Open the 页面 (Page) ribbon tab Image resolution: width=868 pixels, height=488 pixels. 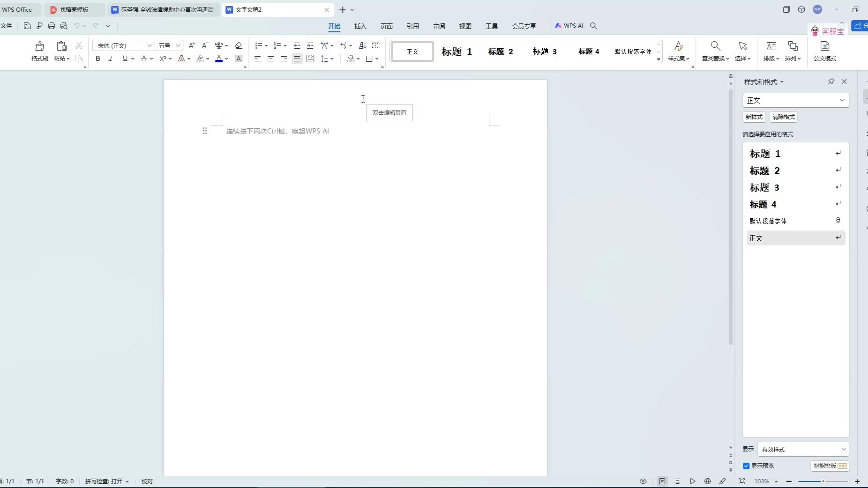(386, 26)
